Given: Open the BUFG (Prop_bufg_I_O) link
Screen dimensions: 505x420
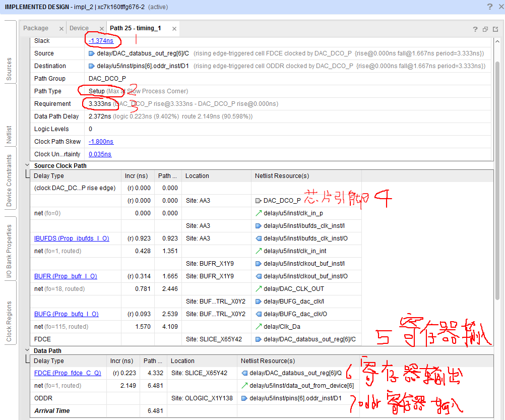Looking at the screenshot, I should click(67, 314).
